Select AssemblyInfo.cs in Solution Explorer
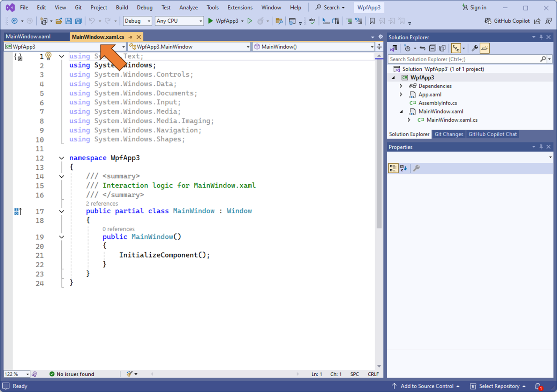Screen dimensions: 557x392 tap(437, 103)
